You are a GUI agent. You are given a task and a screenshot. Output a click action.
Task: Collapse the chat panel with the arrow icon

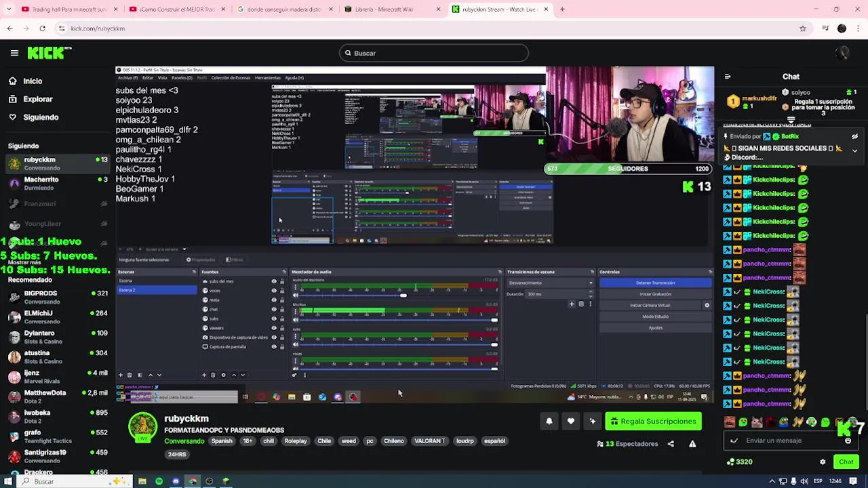(x=727, y=77)
